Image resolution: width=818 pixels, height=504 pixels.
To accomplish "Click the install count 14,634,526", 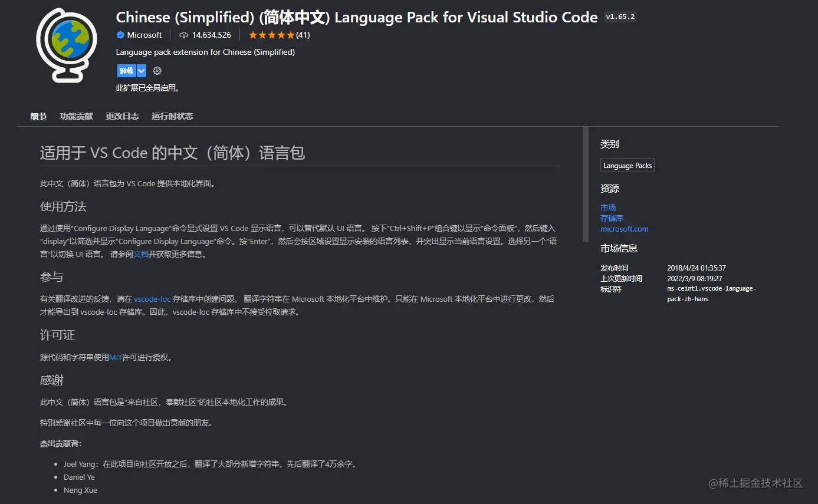I will (x=211, y=35).
